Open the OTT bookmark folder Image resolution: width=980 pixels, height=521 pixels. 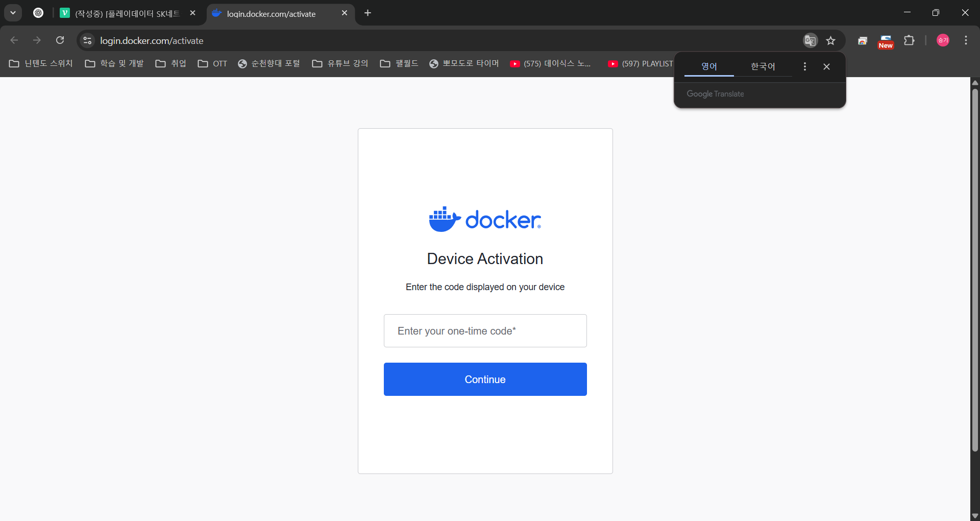tap(213, 63)
